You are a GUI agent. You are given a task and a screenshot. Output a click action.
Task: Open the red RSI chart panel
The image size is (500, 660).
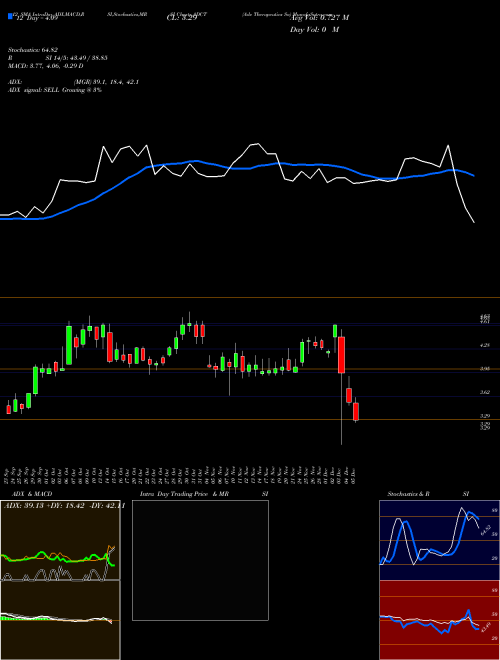click(439, 620)
